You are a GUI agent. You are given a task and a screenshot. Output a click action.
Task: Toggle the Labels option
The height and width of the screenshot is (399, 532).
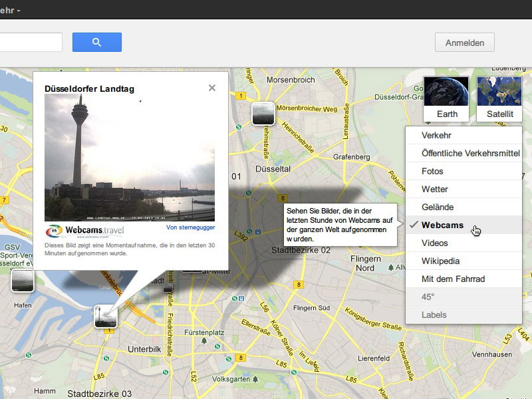pos(464,315)
